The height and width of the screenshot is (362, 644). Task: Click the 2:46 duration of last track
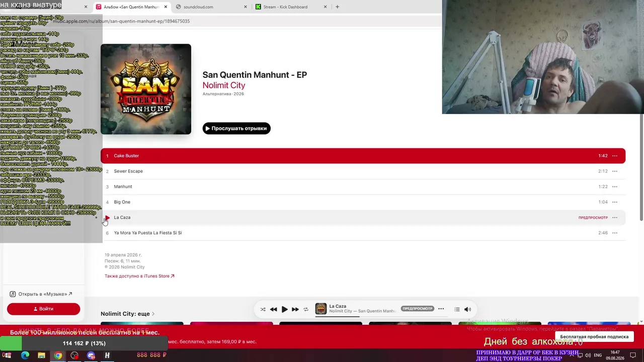(x=603, y=233)
